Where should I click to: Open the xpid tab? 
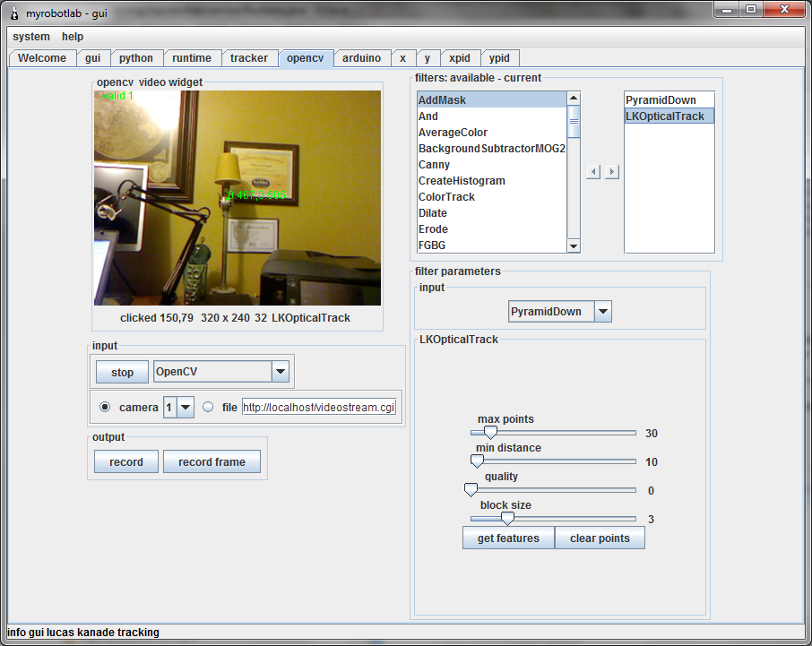(x=460, y=58)
